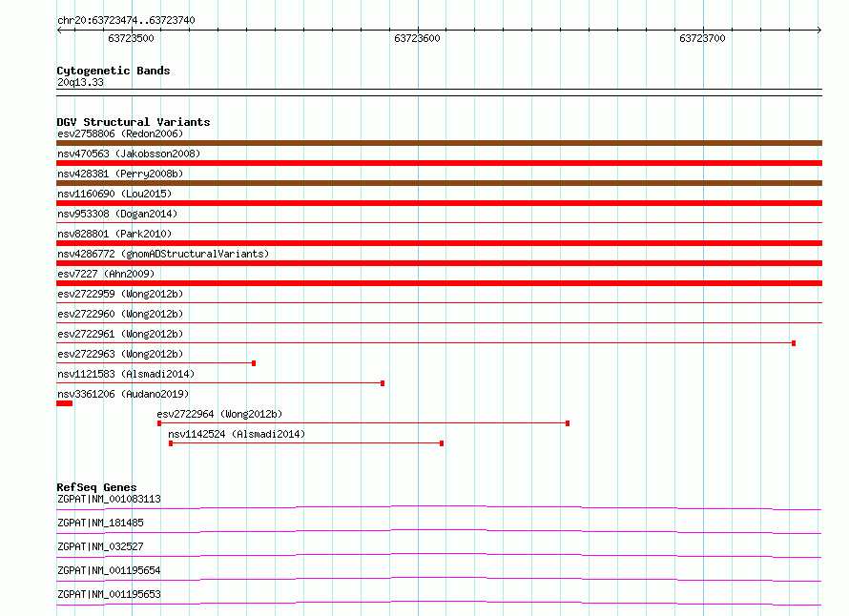This screenshot has width=849, height=616.
Task: Click the 63723500 ruler coordinate
Action: coord(131,38)
